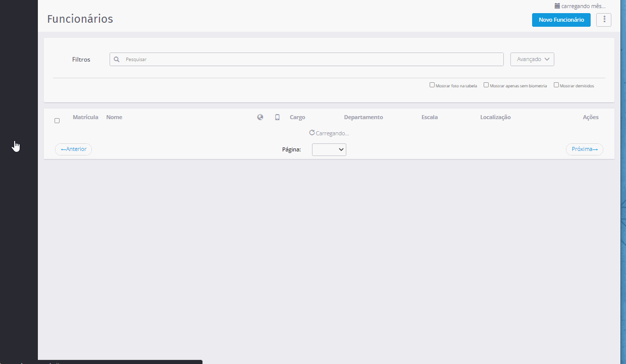Screen dimensions: 626x364
Task: Toggle Mostrar apenas sem biometria checkbox
Action: click(486, 85)
